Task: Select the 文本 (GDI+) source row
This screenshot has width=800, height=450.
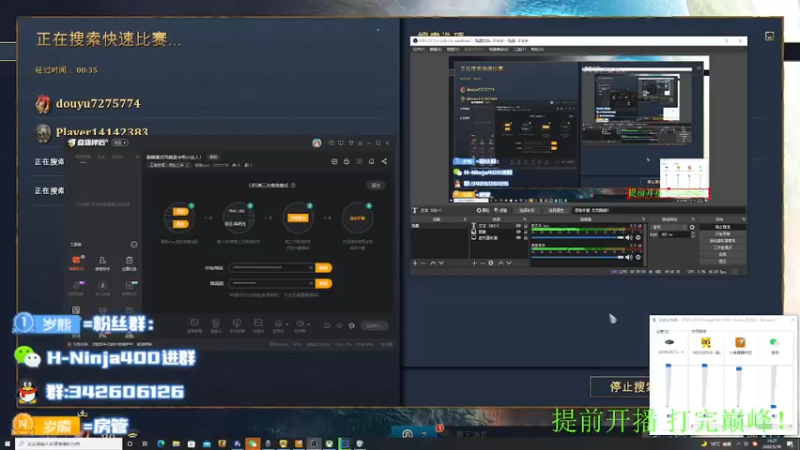Action: coord(499,226)
